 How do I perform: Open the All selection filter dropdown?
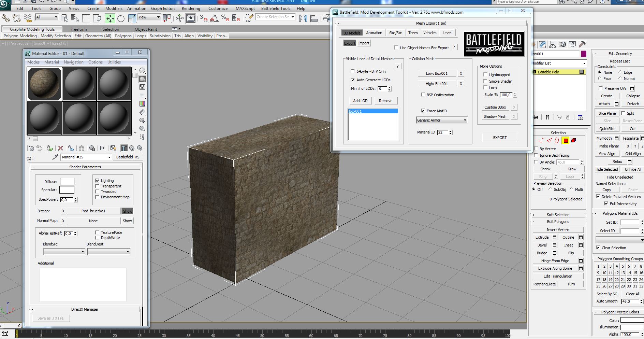tap(47, 17)
